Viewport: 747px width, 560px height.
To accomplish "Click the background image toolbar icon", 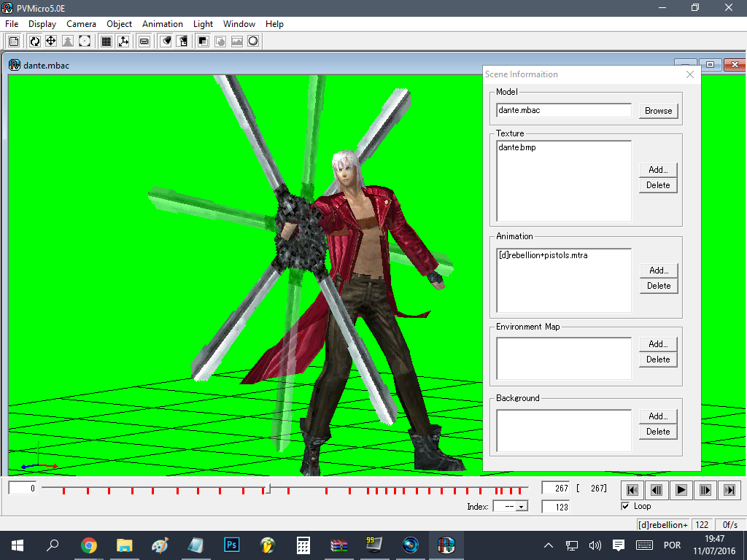I will tap(237, 42).
